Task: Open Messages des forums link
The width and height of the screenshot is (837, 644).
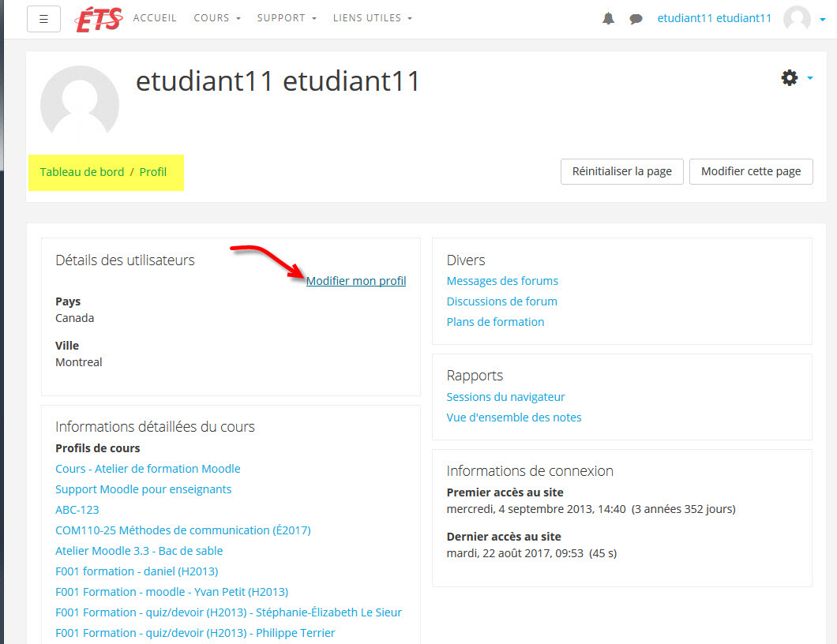Action: (502, 281)
